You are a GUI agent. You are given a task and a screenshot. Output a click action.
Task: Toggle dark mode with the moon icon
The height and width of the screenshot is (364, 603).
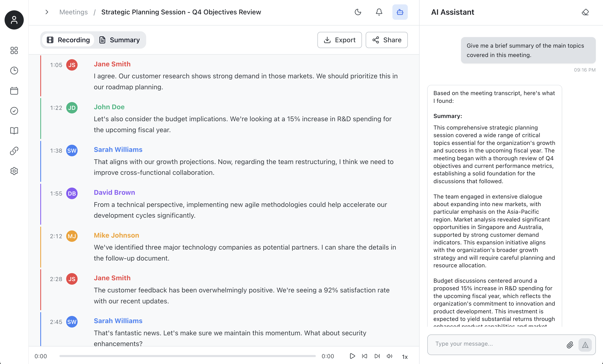coord(358,12)
